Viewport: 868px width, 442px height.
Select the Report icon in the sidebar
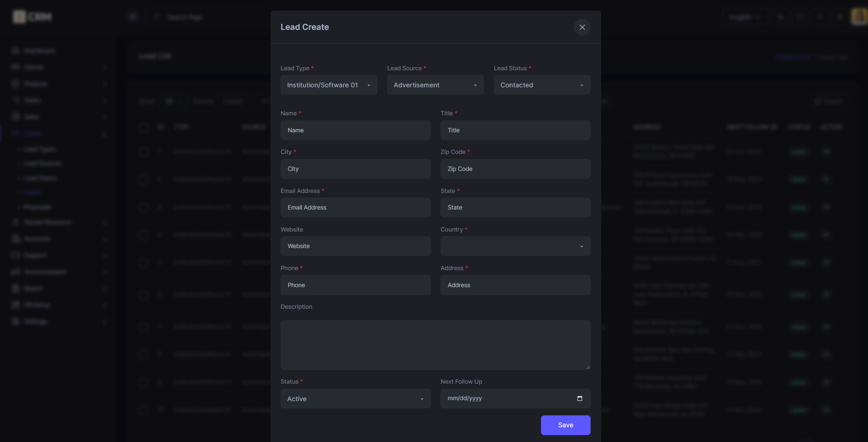pyautogui.click(x=15, y=288)
